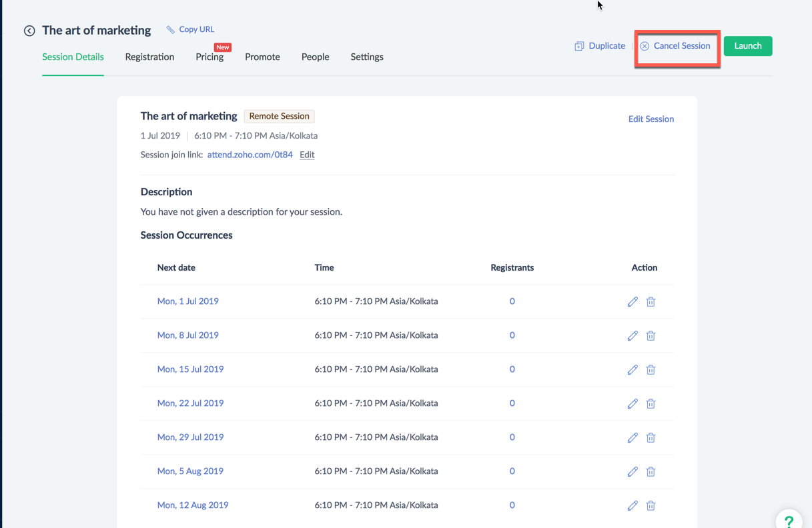The width and height of the screenshot is (812, 528).
Task: Go to the Promote tab
Action: [x=262, y=57]
